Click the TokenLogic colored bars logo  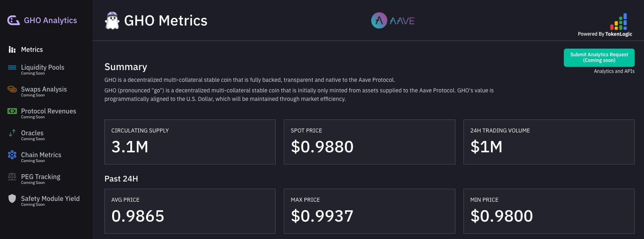click(618, 22)
